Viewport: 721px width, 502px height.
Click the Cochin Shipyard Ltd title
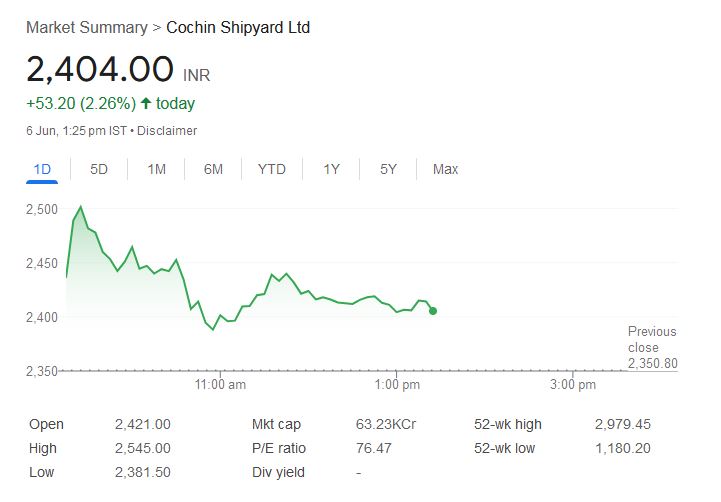(x=238, y=27)
